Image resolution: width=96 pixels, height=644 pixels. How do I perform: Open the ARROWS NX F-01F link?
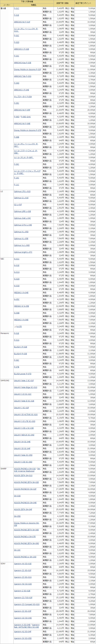22,22
